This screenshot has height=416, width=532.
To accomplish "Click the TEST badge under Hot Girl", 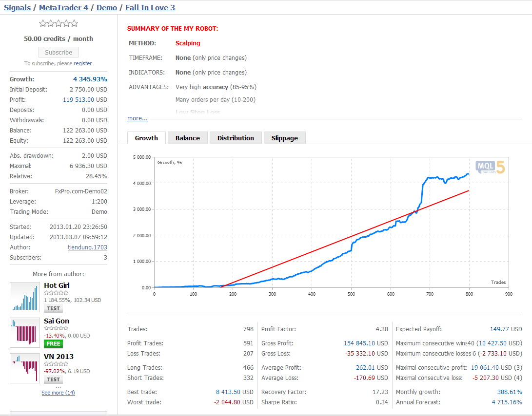I will (53, 308).
